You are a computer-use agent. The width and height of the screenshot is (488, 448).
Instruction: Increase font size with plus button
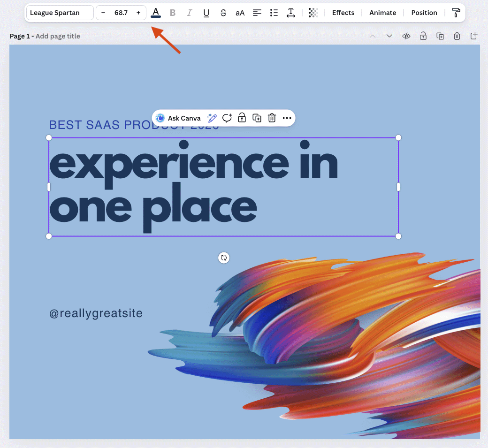coord(138,13)
